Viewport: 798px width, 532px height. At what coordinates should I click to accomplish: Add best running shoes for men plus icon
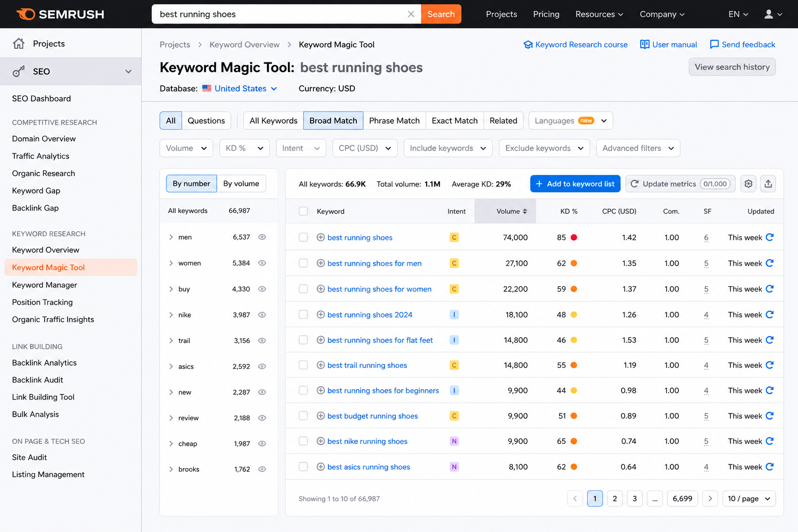coord(321,263)
